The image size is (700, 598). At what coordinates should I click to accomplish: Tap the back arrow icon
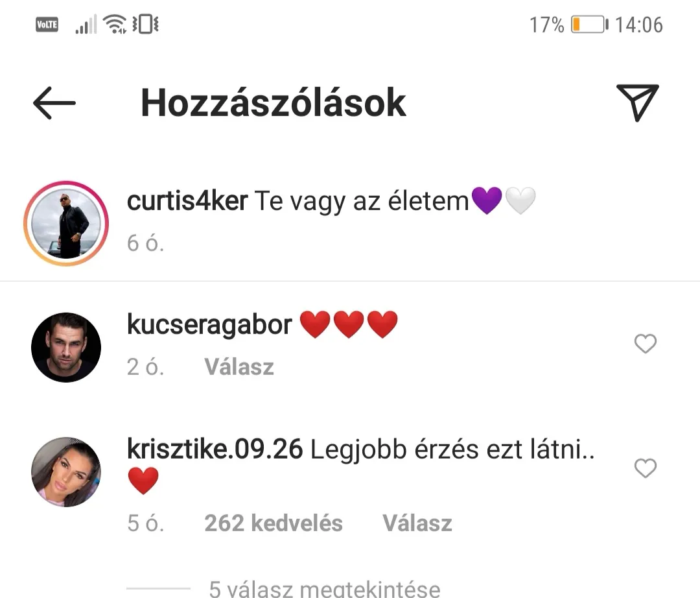(x=54, y=103)
